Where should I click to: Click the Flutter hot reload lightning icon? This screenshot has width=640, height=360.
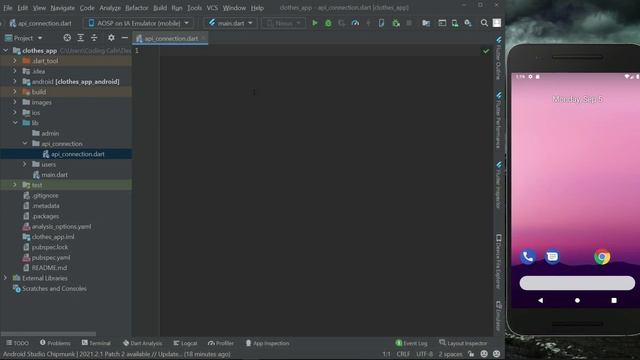pyautogui.click(x=368, y=23)
